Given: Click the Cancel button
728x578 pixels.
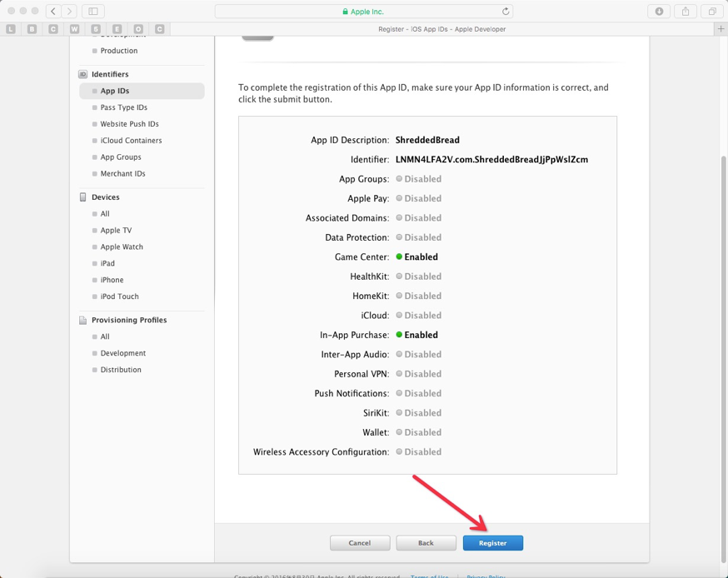Looking at the screenshot, I should (360, 543).
